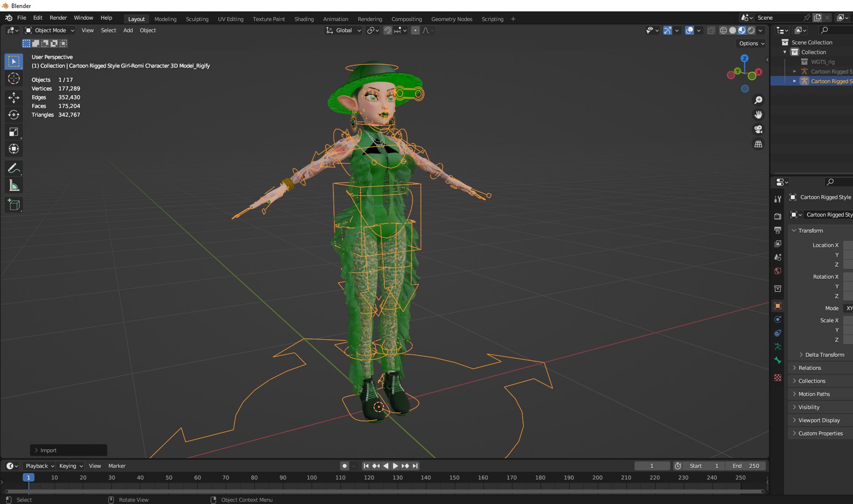
Task: Switch to solid viewport shading
Action: [733, 30]
